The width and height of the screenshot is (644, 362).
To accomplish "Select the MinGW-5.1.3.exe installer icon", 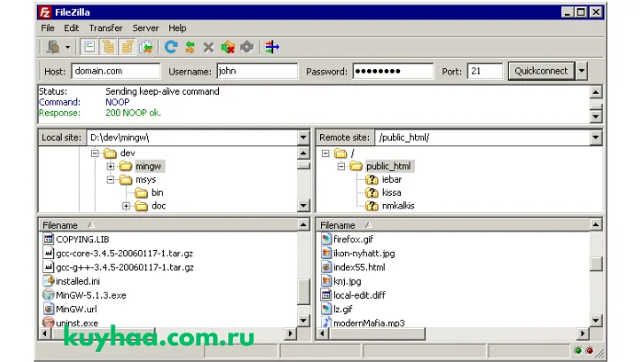I will click(49, 295).
